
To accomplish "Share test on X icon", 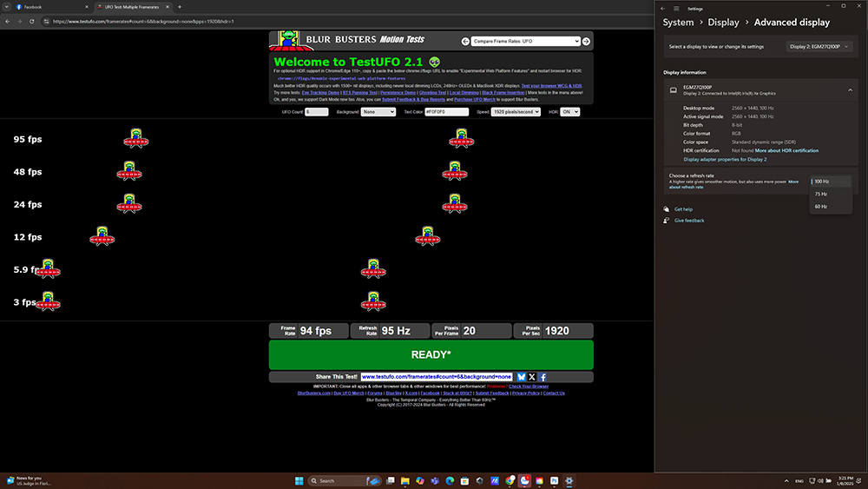I will [x=532, y=377].
